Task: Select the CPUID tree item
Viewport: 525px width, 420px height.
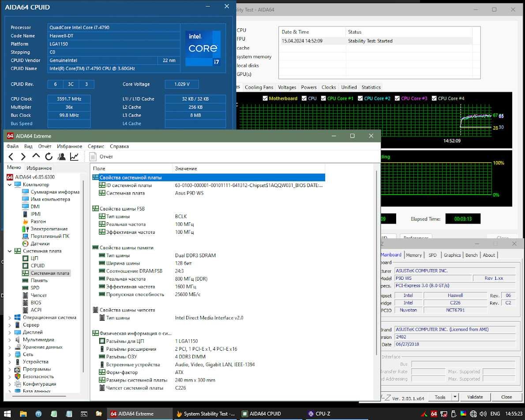Action: tap(37, 266)
